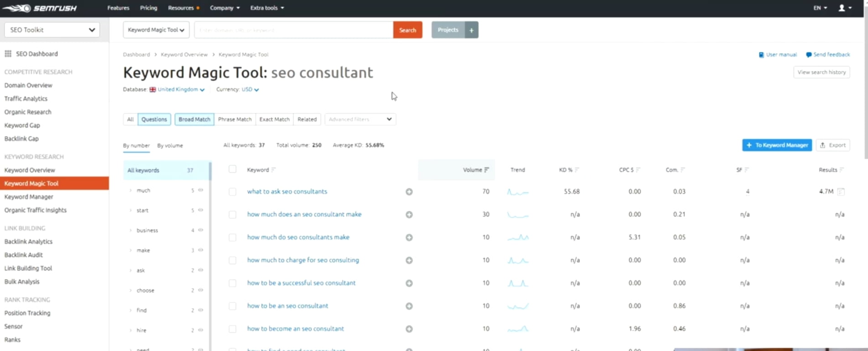Open 'how to be an seo consultant' keyword link
This screenshot has height=351, width=868.
[288, 306]
